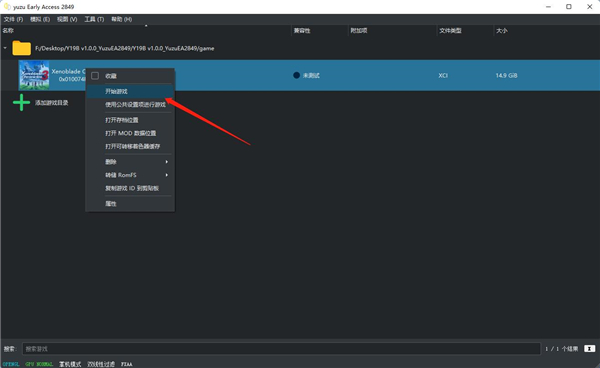The image size is (600, 368).
Task: Open the 模拟 (E) menu
Action: (x=40, y=19)
